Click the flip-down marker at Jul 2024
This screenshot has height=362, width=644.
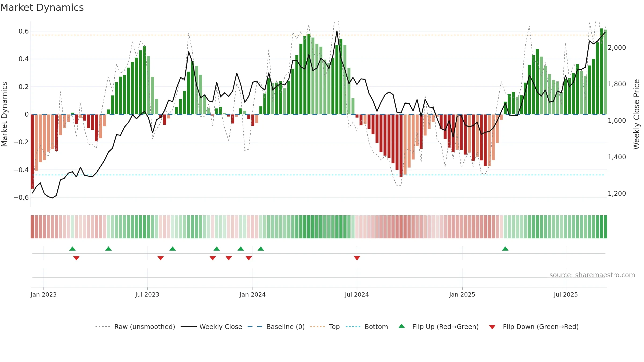(x=357, y=258)
